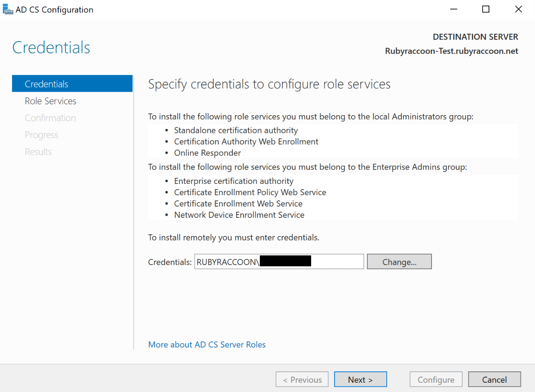
Task: Close the AD CS Configuration wizard
Action: [518, 9]
